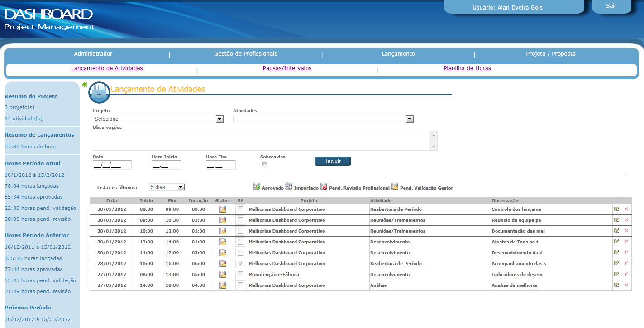Edit the Indicadores de desem entry
Image resolution: width=644 pixels, height=328 pixels.
click(616, 274)
